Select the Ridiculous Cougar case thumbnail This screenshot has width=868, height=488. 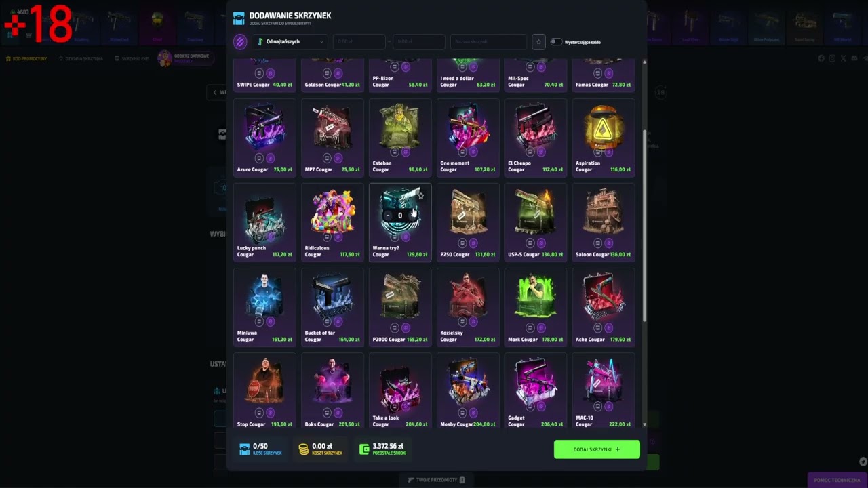332,212
